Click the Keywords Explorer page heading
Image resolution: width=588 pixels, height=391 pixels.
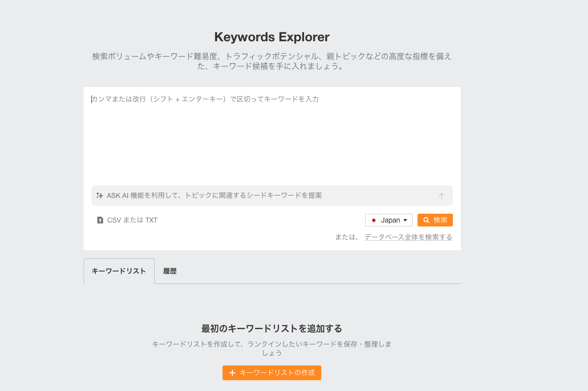click(272, 37)
